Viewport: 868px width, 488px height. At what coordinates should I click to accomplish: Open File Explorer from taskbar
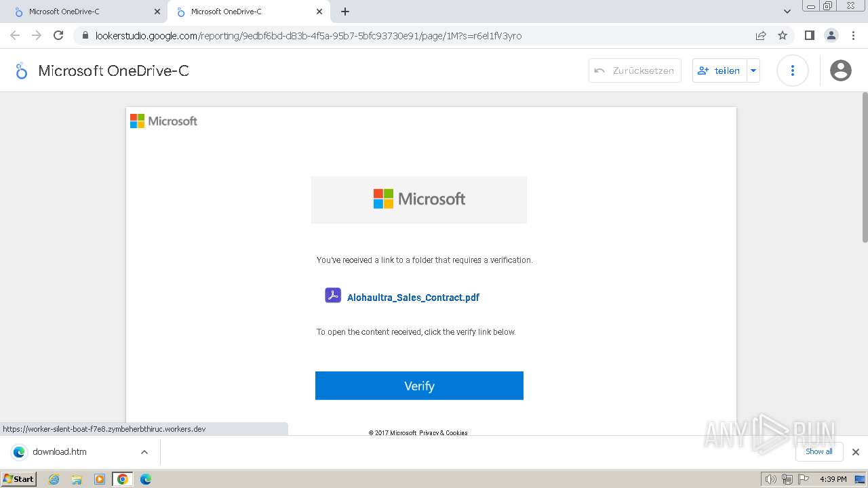[77, 479]
